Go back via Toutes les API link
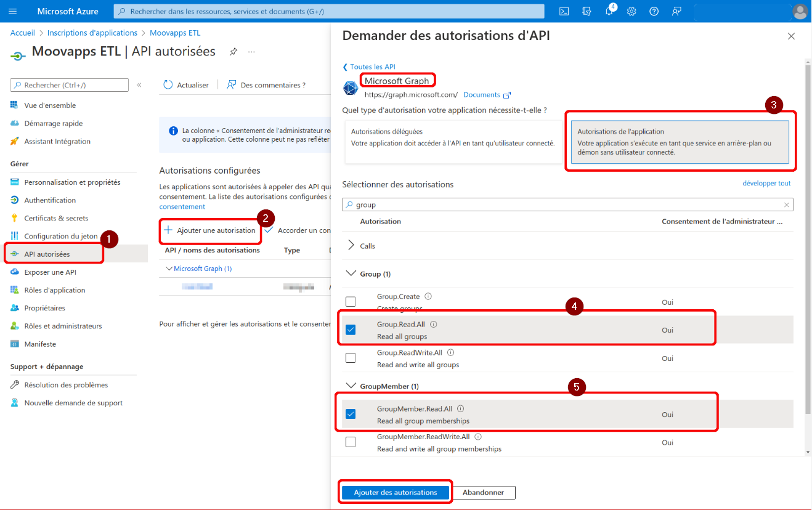Viewport: 812px width, 510px height. [x=369, y=67]
